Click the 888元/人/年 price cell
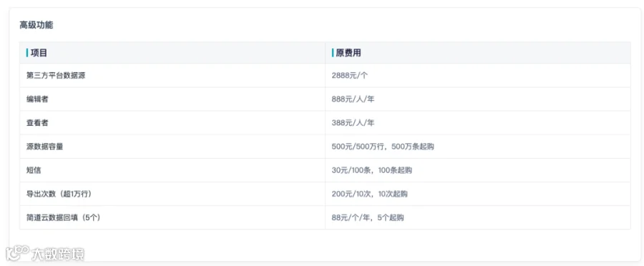Viewport: 644px width, 266px height. 353,99
